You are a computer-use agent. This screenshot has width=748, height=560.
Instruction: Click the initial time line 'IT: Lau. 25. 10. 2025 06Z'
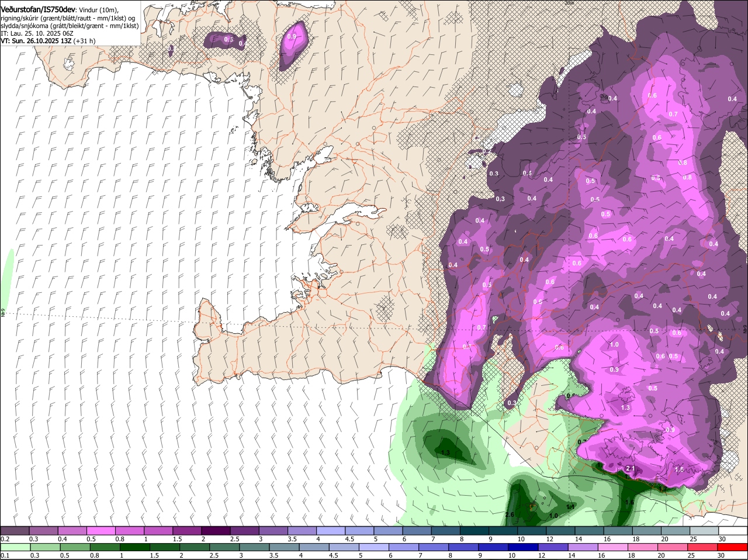tap(36, 33)
